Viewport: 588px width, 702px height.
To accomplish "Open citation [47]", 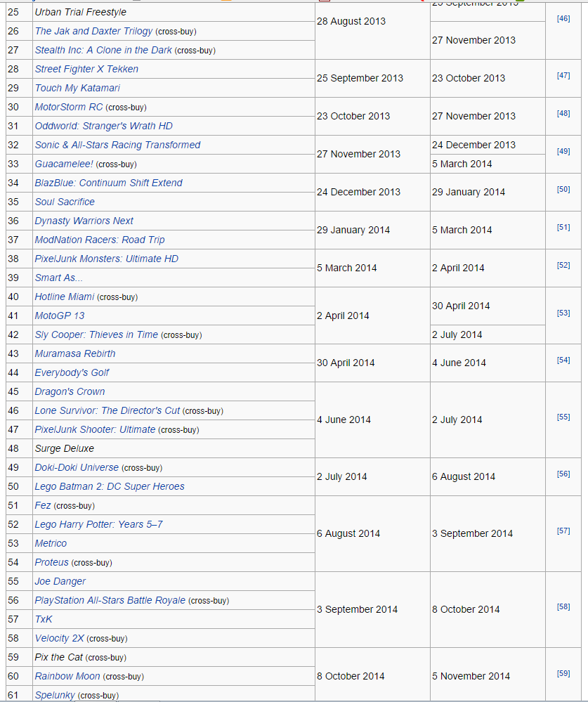I will coord(563,76).
